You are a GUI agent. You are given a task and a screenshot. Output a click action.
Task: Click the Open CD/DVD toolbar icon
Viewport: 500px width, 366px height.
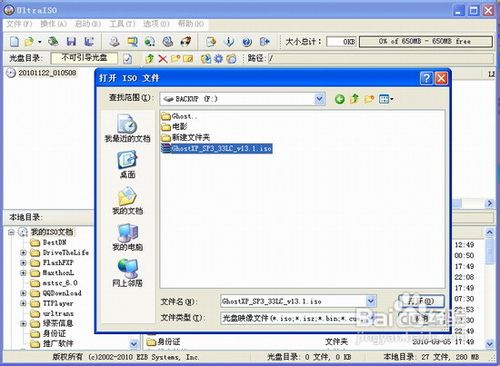point(53,42)
